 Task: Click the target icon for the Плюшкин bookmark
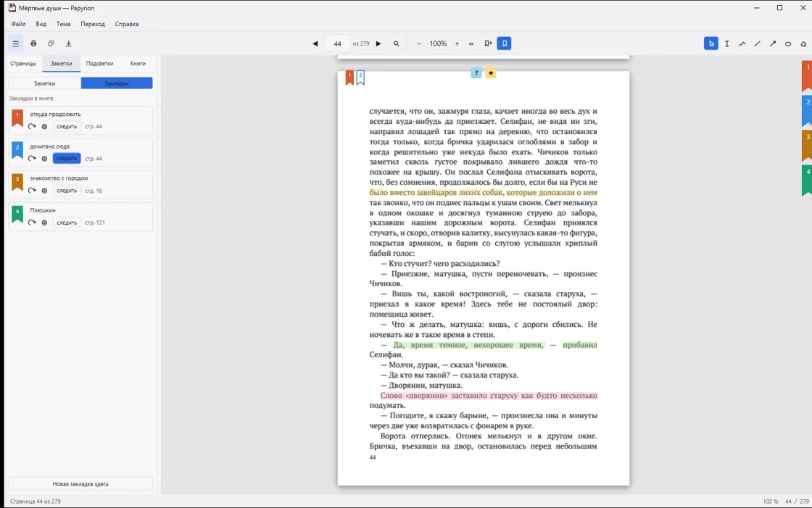click(44, 222)
